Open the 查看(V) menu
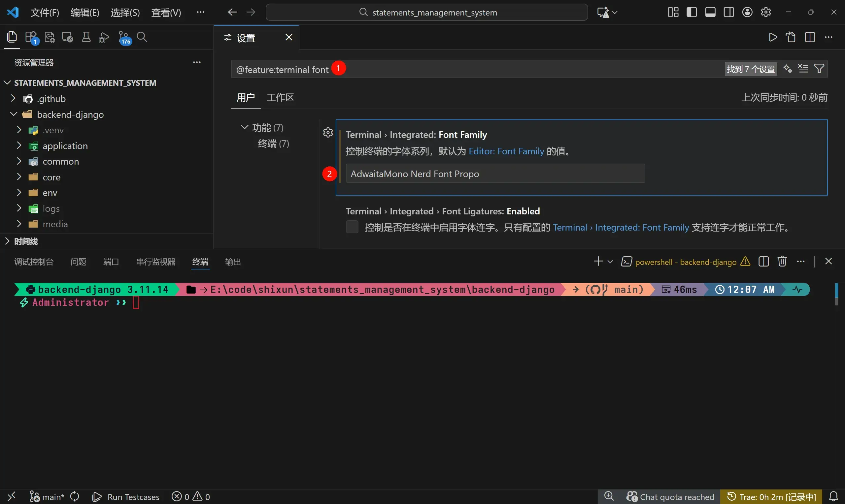 tap(166, 12)
